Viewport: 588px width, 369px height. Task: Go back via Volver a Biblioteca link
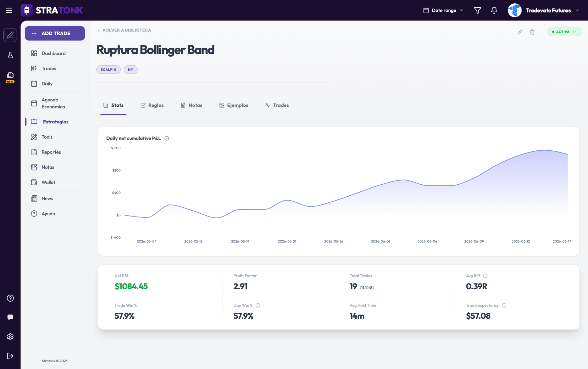coord(124,30)
